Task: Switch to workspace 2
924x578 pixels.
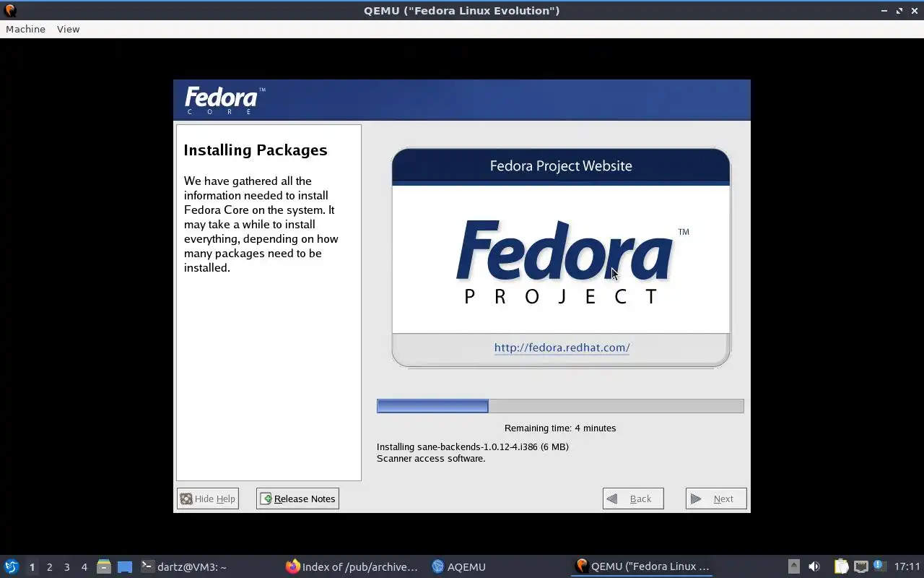Action: tap(49, 567)
